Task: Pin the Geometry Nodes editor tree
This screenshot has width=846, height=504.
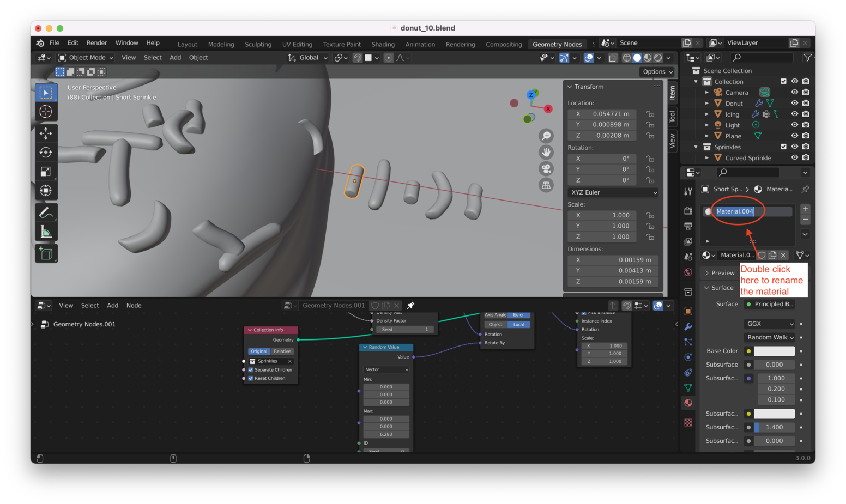Action: pyautogui.click(x=410, y=306)
